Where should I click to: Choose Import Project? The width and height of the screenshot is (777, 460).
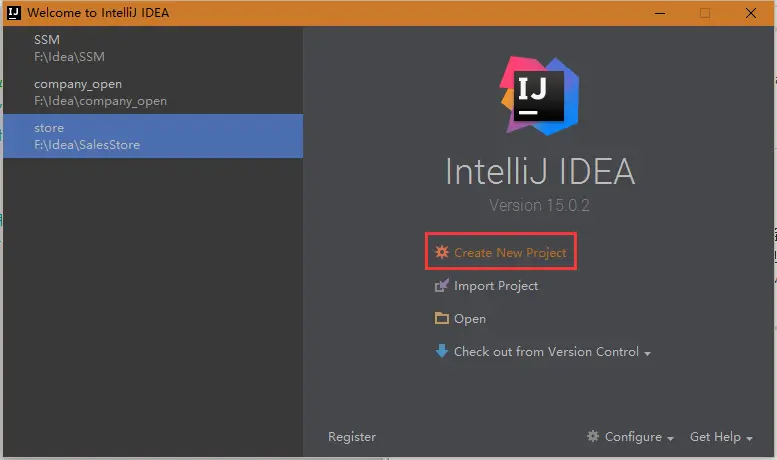click(x=487, y=286)
